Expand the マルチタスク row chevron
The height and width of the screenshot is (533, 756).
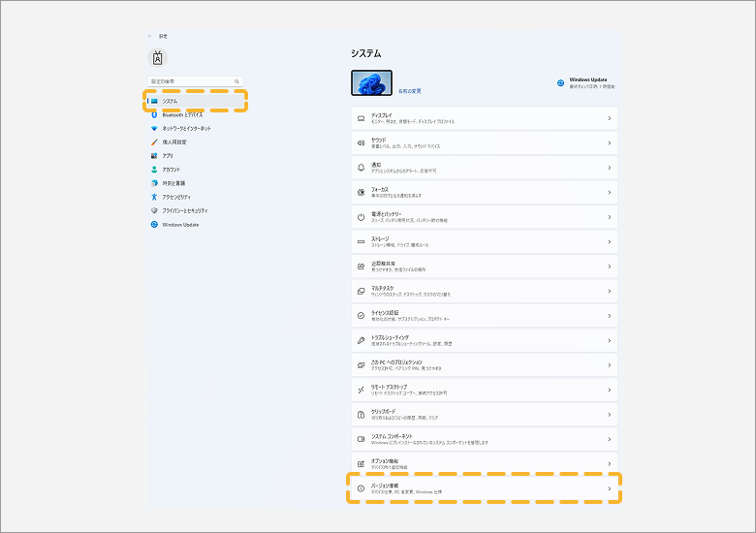tap(610, 291)
